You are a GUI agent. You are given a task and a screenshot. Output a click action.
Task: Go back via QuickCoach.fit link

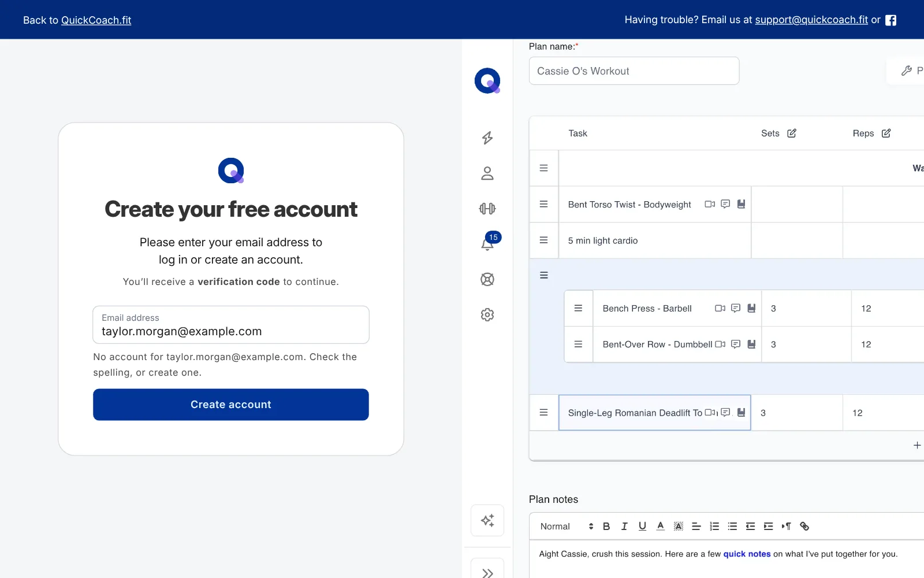tap(96, 20)
